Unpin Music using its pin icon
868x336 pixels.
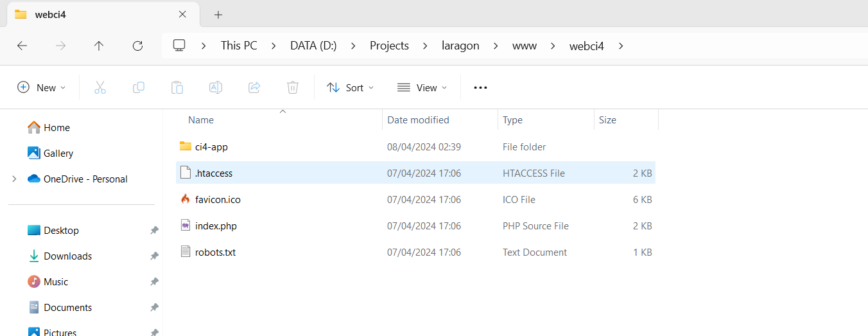[x=154, y=281]
